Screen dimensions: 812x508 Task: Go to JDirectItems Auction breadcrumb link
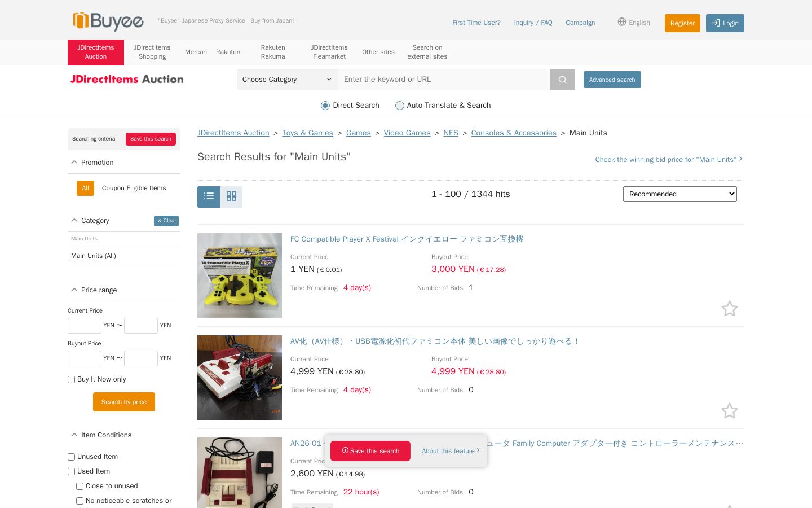pyautogui.click(x=233, y=133)
